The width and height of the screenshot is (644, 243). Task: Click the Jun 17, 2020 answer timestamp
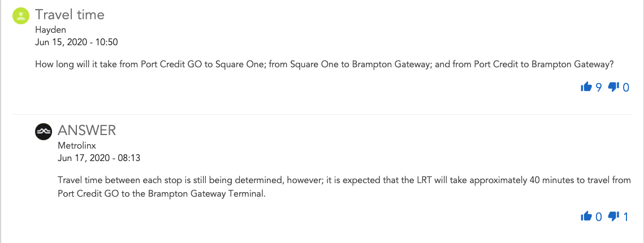99,158
